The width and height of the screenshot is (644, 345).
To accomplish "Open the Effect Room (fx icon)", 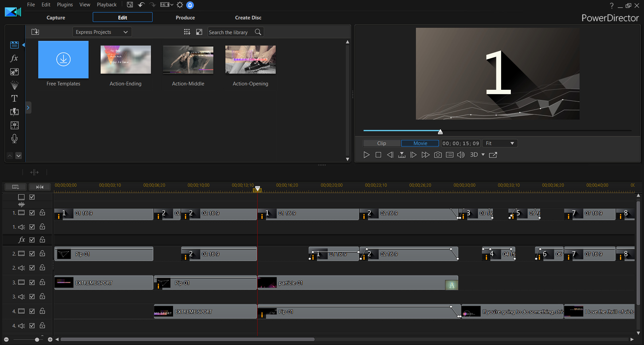I will click(x=14, y=58).
